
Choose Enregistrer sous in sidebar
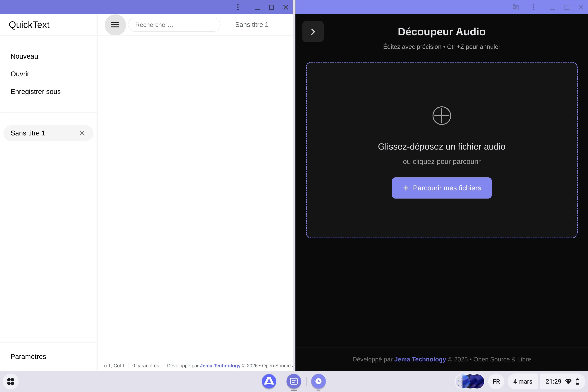(35, 92)
